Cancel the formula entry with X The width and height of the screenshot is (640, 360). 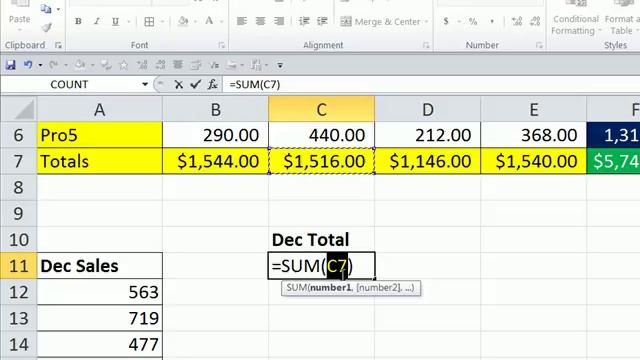[x=178, y=84]
